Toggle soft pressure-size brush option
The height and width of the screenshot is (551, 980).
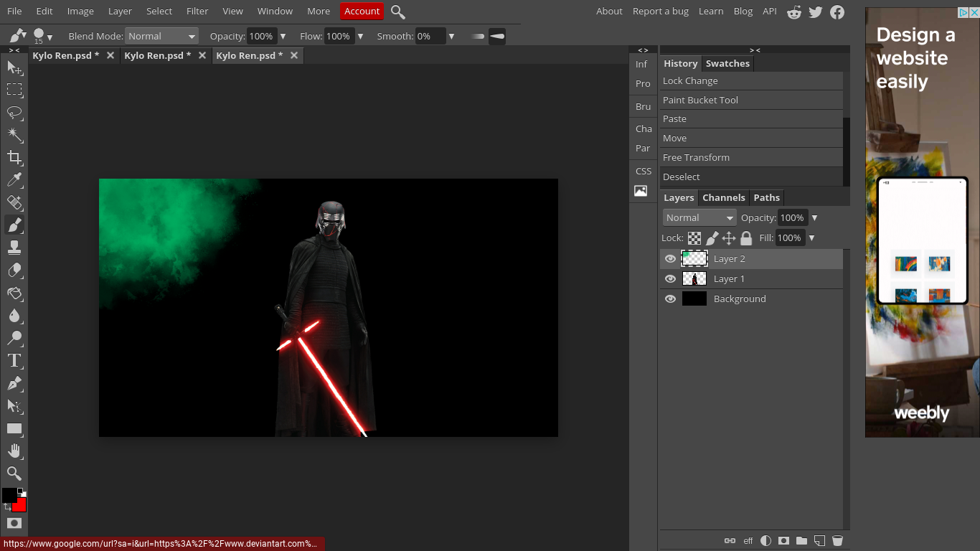click(478, 36)
